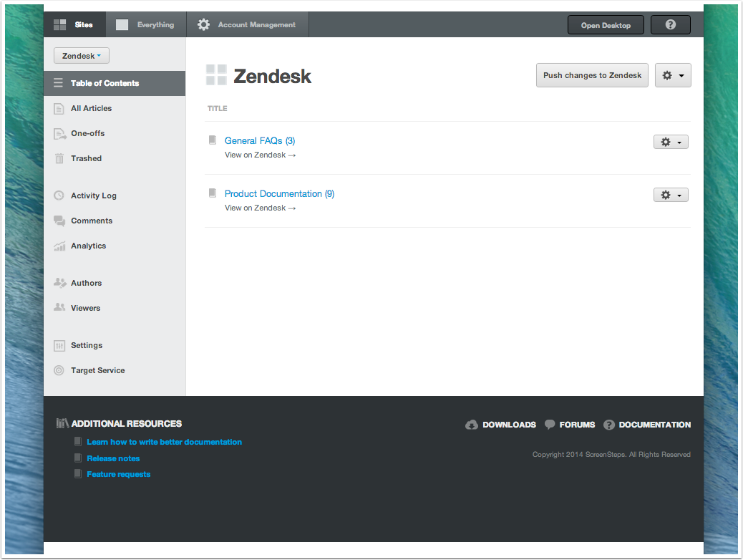
Task: Open the help button in the top bar
Action: (x=670, y=24)
